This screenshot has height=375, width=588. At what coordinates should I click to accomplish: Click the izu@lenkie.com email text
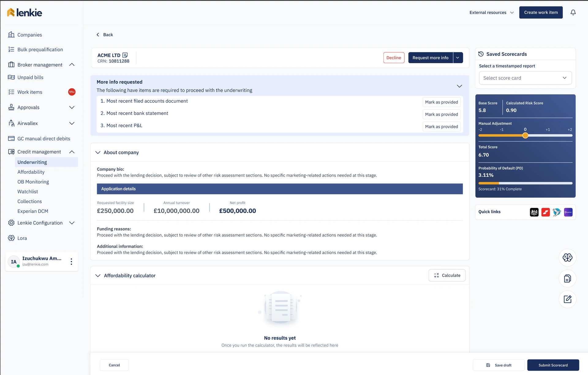click(x=35, y=264)
